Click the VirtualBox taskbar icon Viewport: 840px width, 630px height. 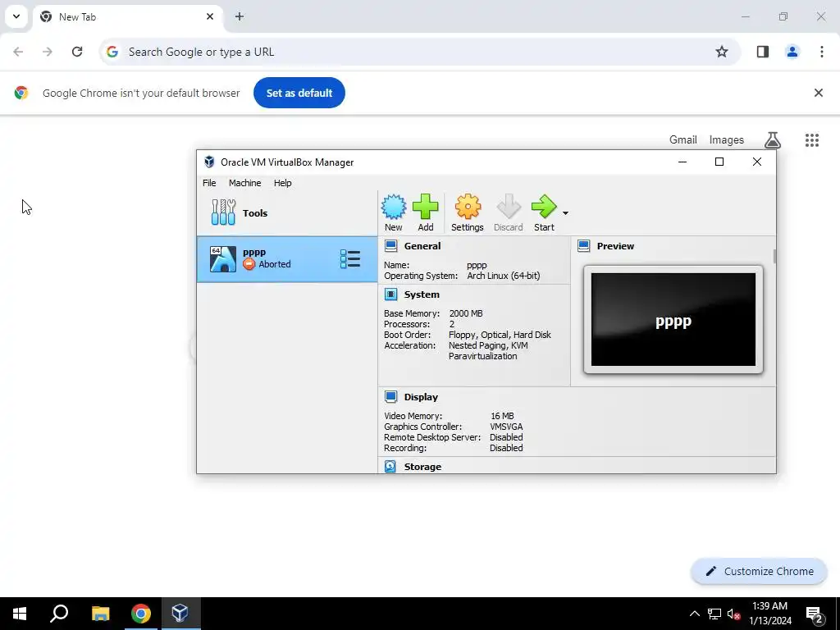click(x=180, y=614)
